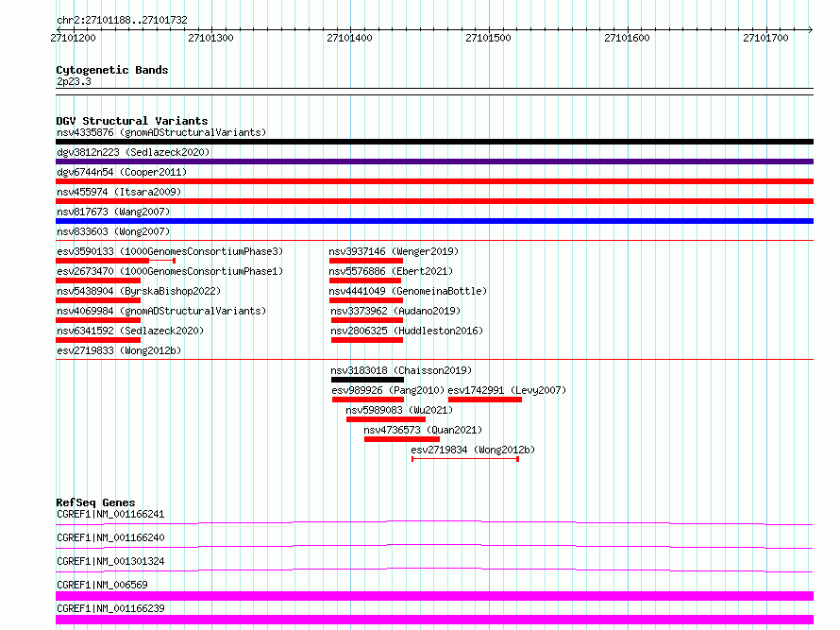Open variant nsv3183018 (Chaisson2019) label
The height and width of the screenshot is (630, 840).
click(401, 370)
